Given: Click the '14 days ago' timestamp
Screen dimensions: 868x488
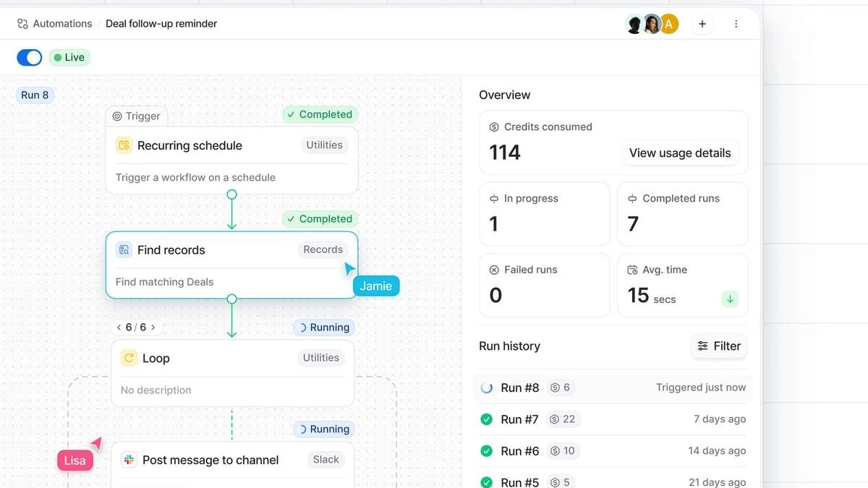Looking at the screenshot, I should click(717, 451).
